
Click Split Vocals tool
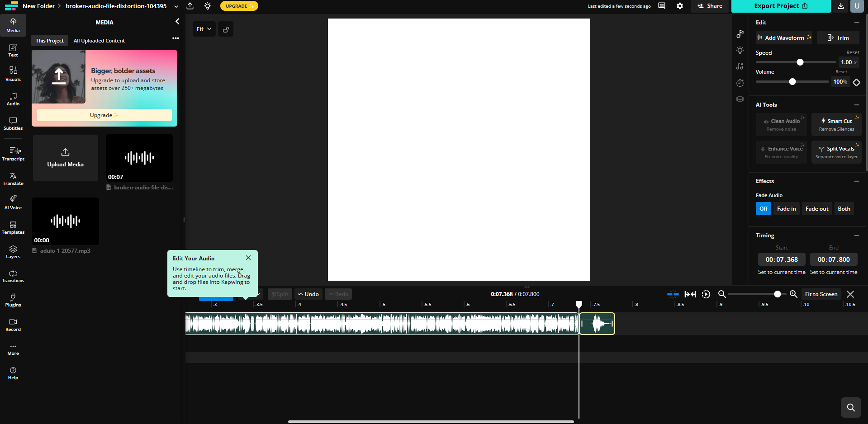coord(836,152)
